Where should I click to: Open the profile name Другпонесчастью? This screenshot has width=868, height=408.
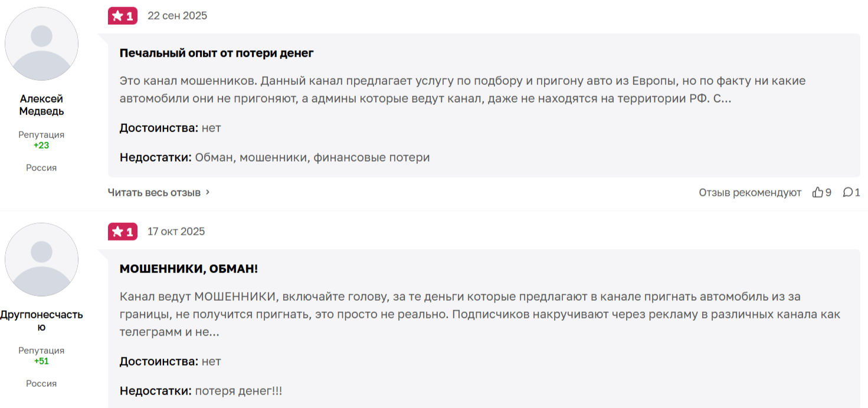(x=41, y=321)
